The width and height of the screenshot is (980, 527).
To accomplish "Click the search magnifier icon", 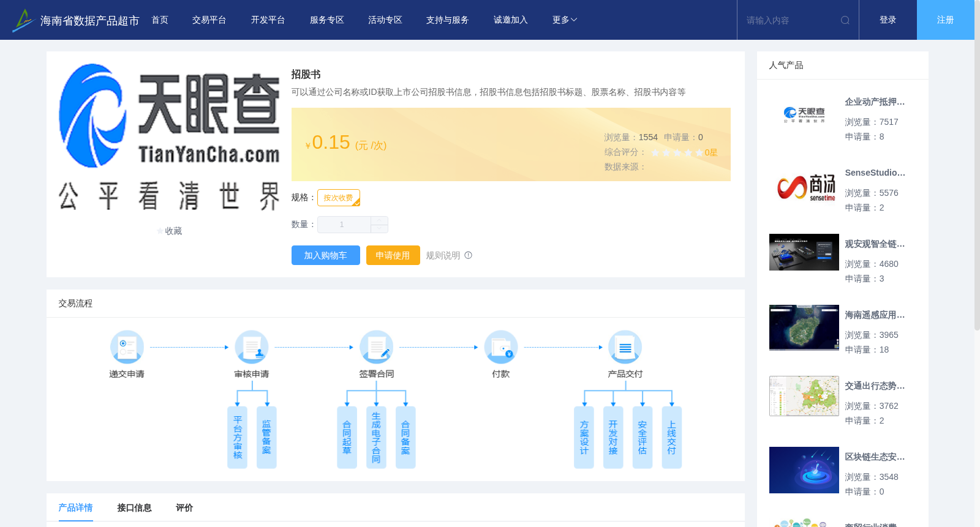I will pyautogui.click(x=845, y=20).
